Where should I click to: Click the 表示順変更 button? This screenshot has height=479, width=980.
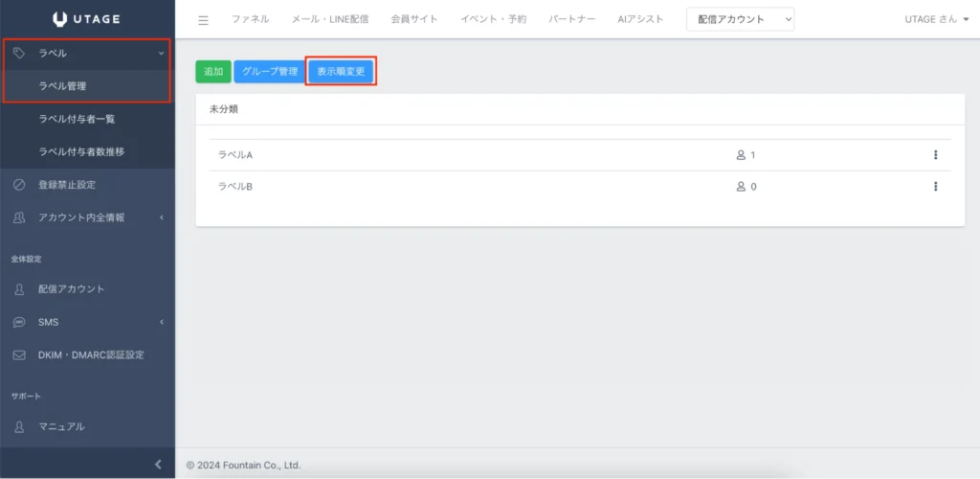[341, 72]
